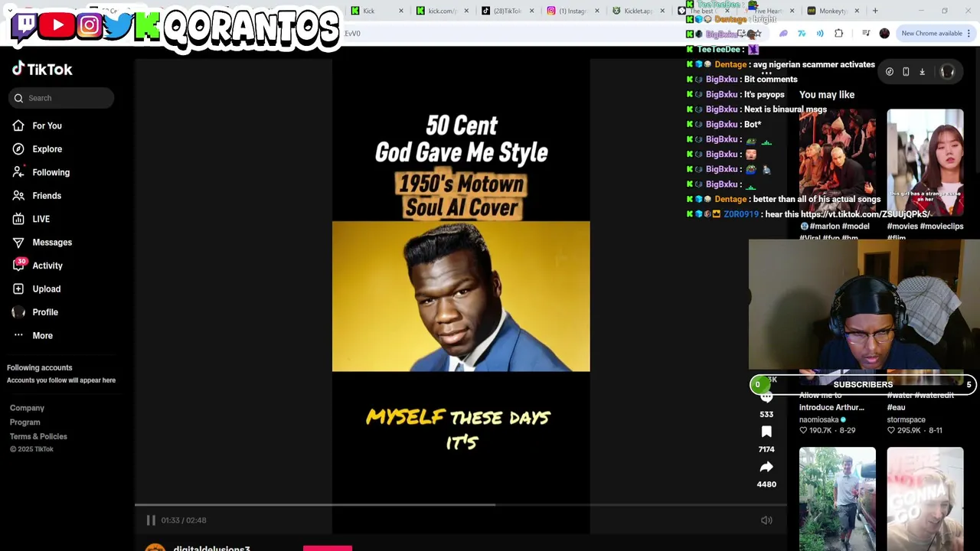Switch to the (1) Instagram tab
The width and height of the screenshot is (980, 551).
tap(573, 11)
